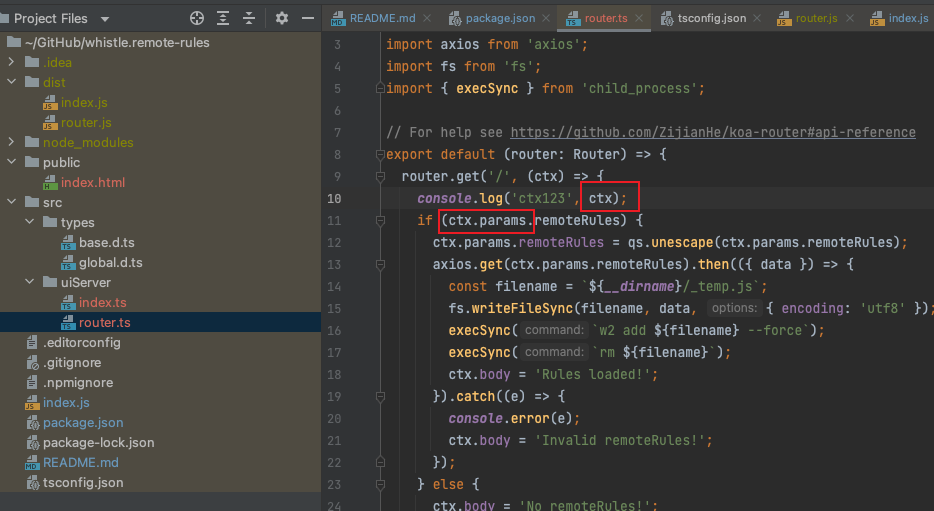The height and width of the screenshot is (511, 934).
Task: Click the locate/select opened file target icon
Action: coord(197,18)
